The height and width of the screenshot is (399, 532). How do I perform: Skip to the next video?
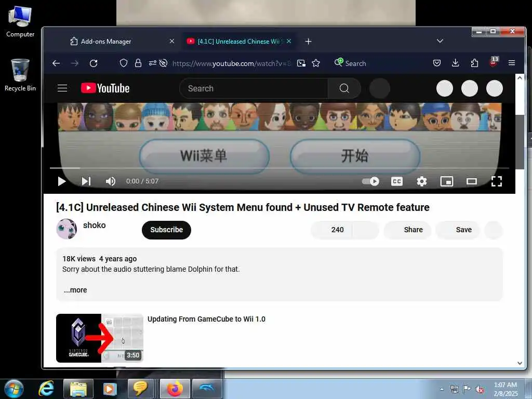(x=86, y=181)
